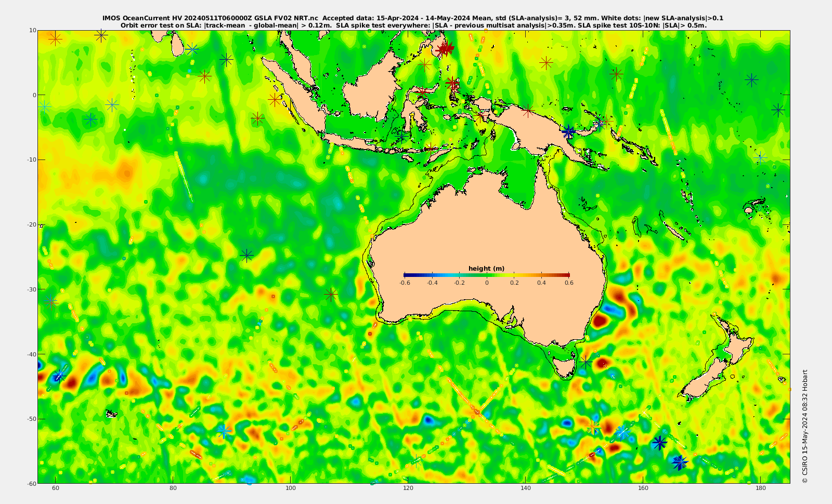Click the '-50' latitude axis label
This screenshot has width=832, height=504.
click(x=31, y=419)
